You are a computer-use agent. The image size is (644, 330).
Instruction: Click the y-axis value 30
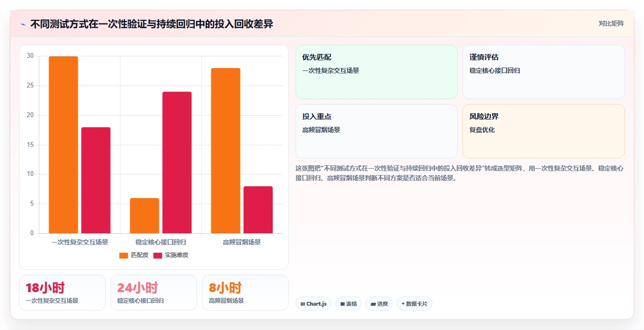pyautogui.click(x=31, y=56)
